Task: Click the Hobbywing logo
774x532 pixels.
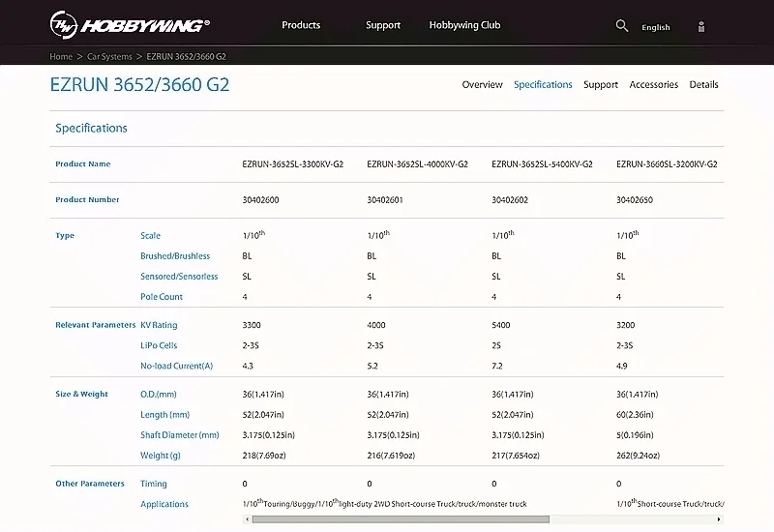Action: 130,25
